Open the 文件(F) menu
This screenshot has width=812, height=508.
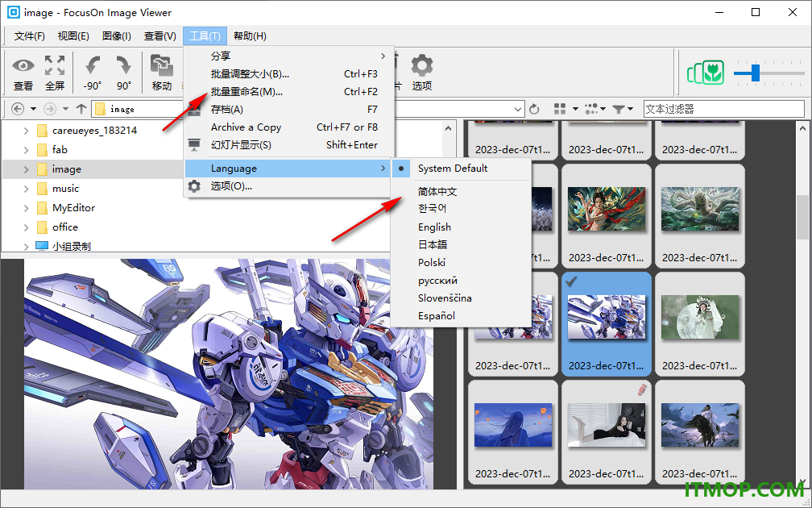(29, 35)
